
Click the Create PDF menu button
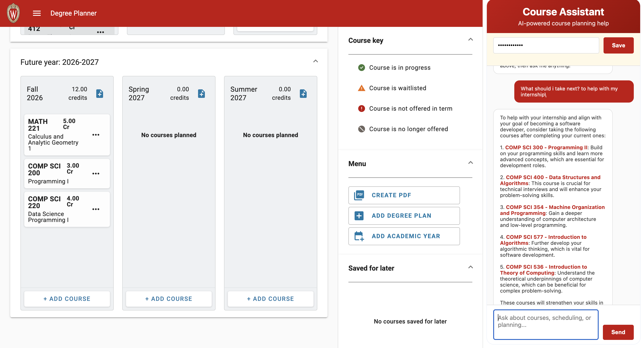[404, 195]
